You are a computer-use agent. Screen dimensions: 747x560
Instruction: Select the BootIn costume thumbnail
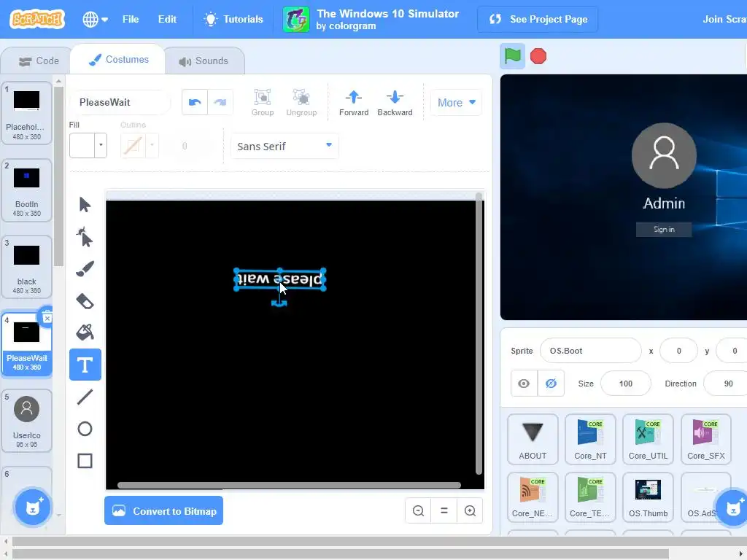(x=27, y=190)
